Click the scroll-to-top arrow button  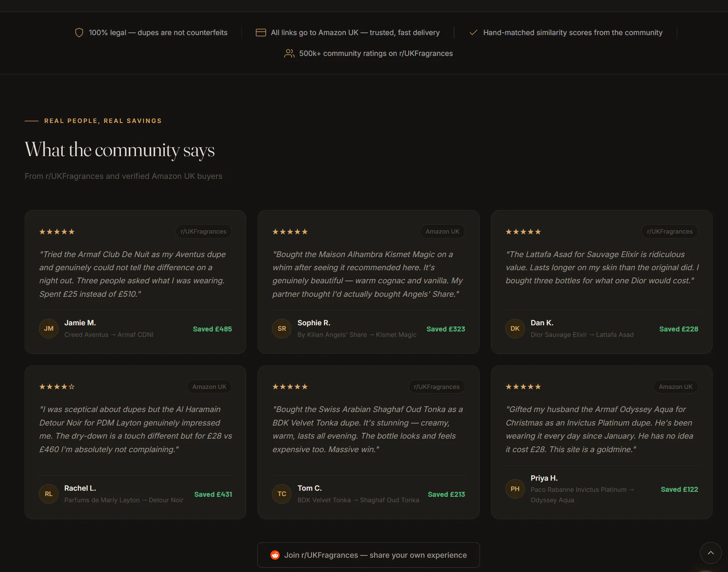coord(711,553)
